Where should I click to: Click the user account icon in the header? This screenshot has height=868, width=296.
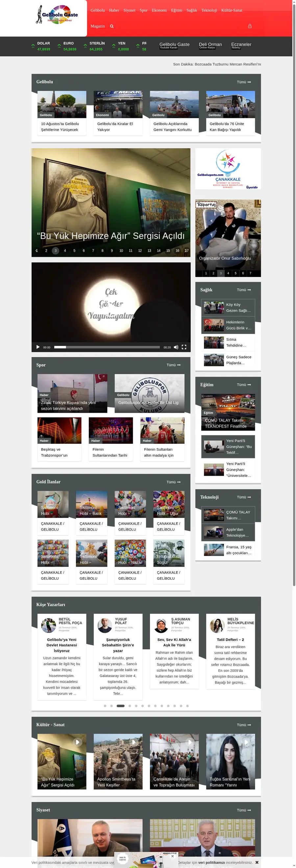click(x=250, y=26)
